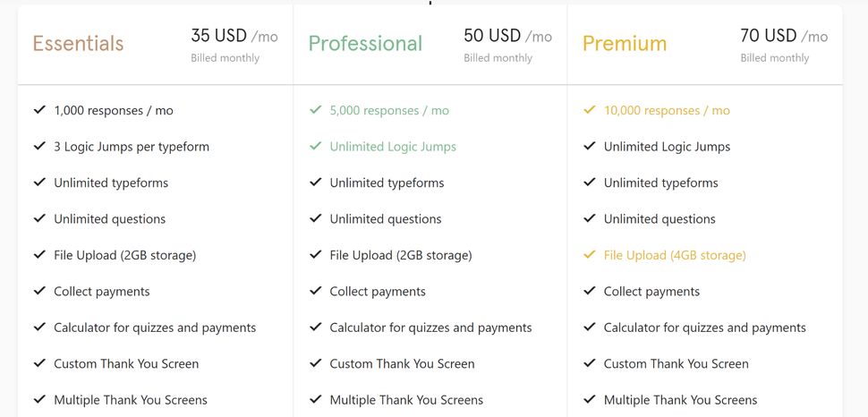The height and width of the screenshot is (417, 868).
Task: Click Essentials checkmark beside Unlimited typeforms
Action: pyautogui.click(x=39, y=183)
